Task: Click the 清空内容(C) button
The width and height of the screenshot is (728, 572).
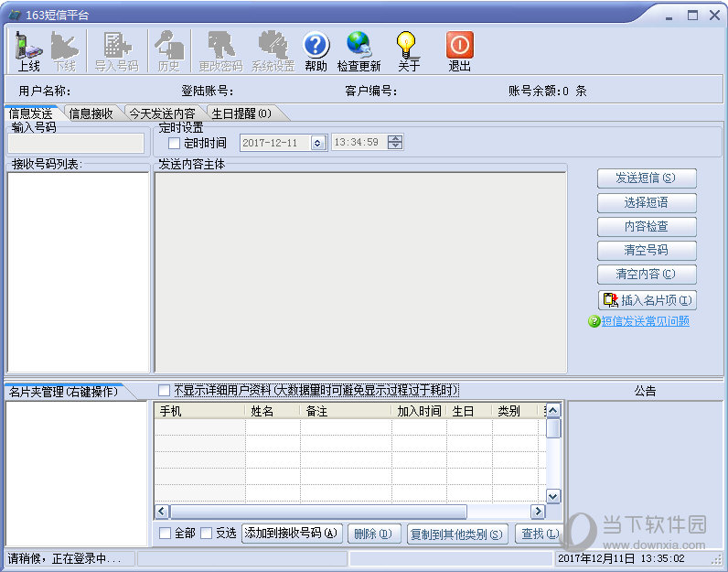Action: [x=647, y=275]
